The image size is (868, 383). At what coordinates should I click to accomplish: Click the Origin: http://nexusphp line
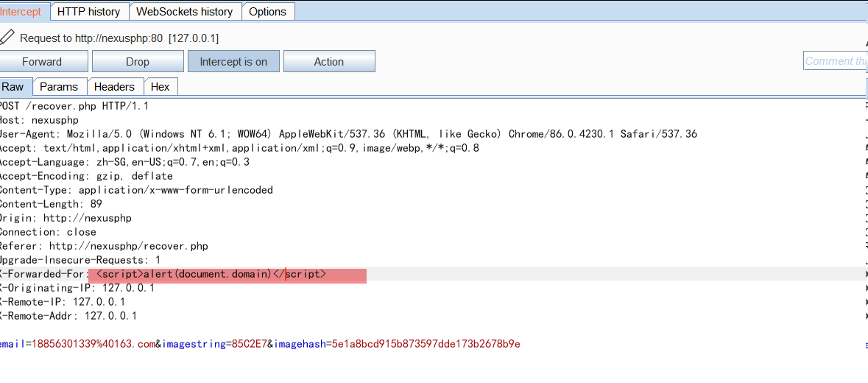click(x=66, y=218)
